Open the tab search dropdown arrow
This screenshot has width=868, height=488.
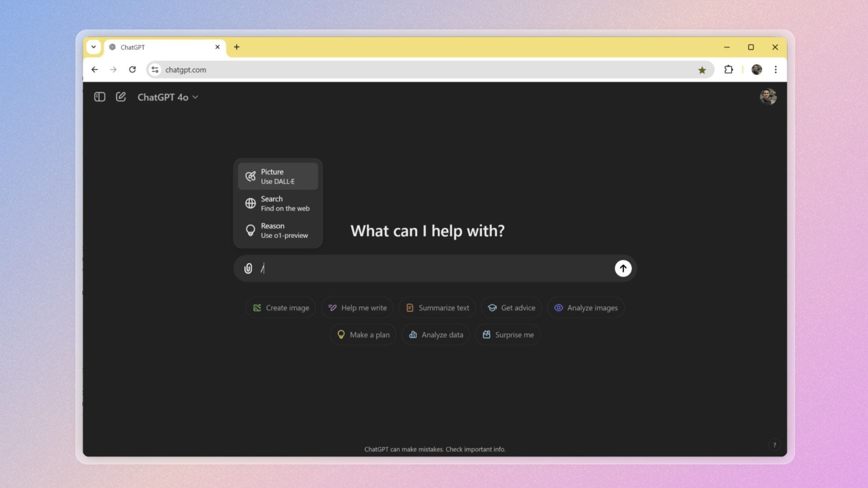click(94, 47)
